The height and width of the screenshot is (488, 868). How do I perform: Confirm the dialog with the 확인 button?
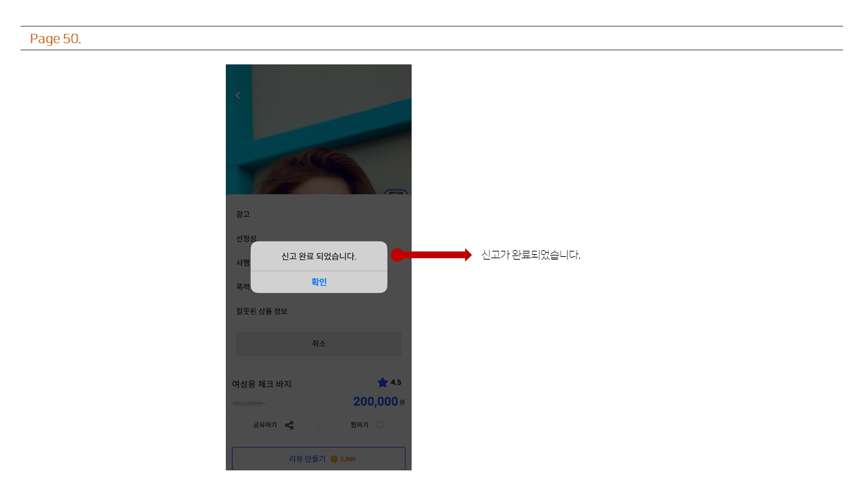[319, 282]
